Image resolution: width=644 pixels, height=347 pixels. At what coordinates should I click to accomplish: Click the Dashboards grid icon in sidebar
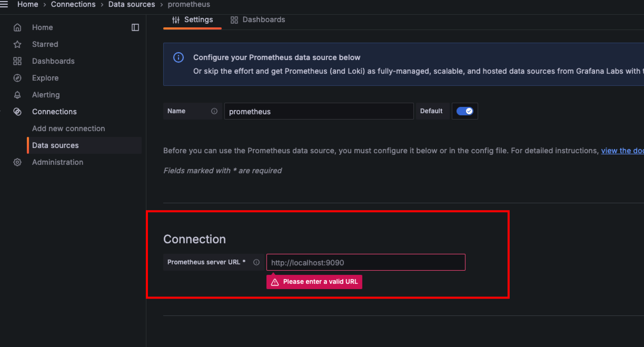(x=17, y=61)
